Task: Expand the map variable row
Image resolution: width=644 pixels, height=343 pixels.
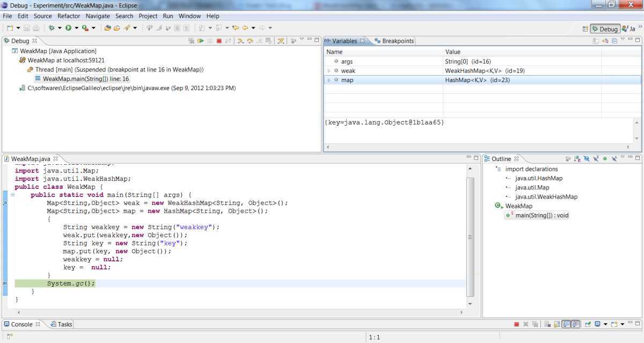Action: click(329, 80)
